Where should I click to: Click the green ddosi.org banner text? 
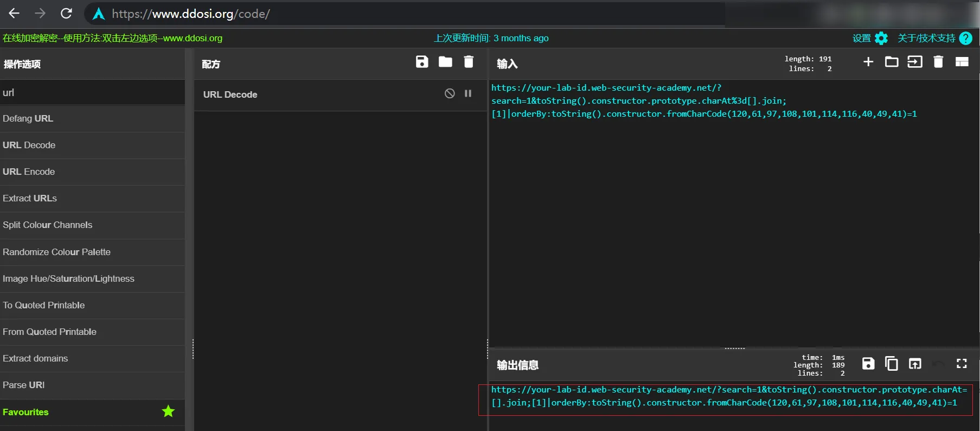(112, 38)
